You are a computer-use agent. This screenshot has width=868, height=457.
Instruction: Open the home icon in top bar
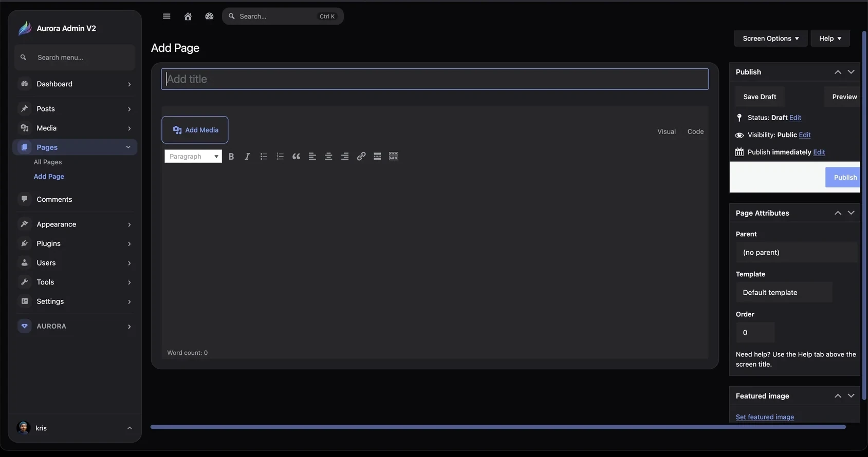pyautogui.click(x=188, y=16)
